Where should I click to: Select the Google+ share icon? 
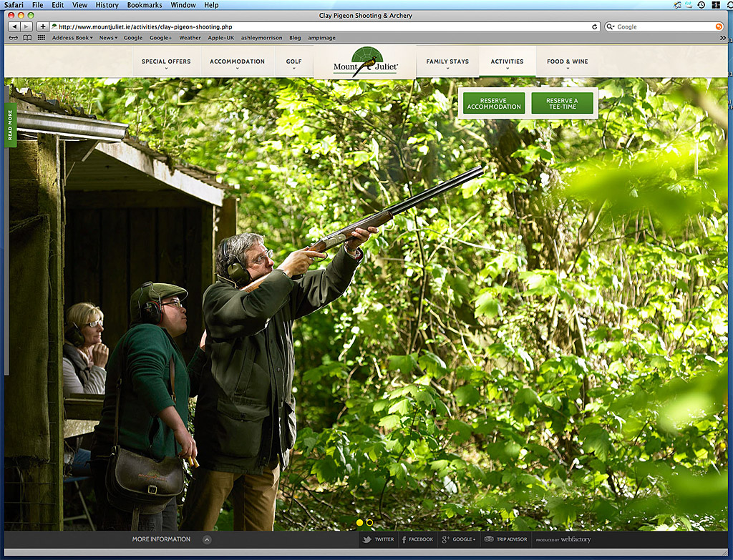point(444,539)
